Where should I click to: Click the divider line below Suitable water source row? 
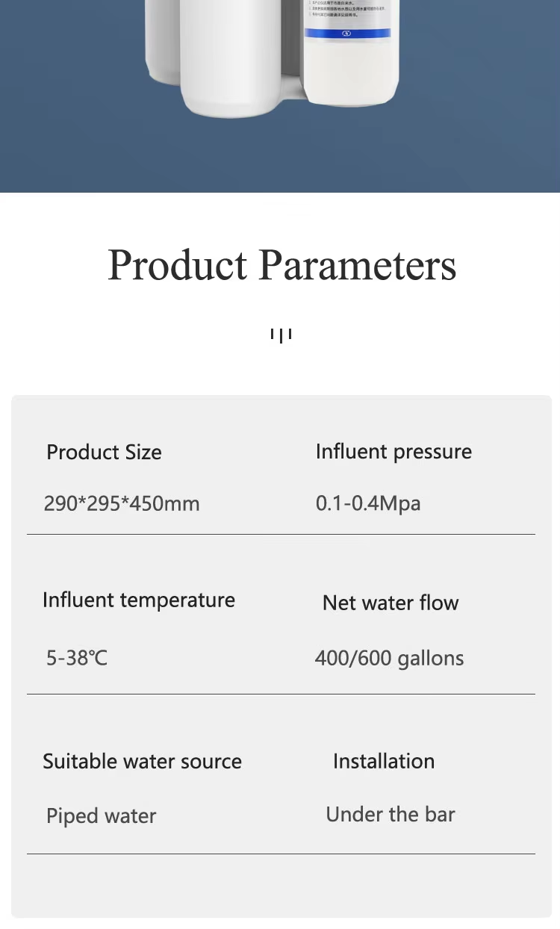281,854
